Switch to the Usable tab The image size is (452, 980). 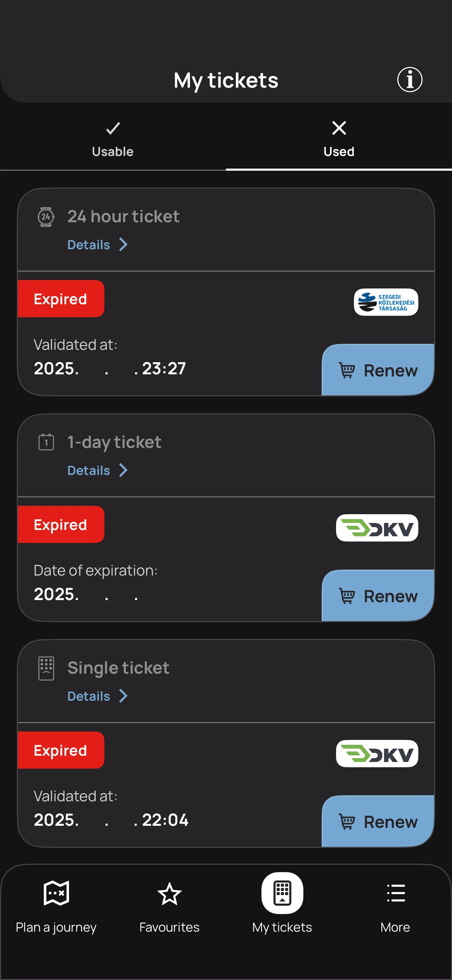click(112, 139)
